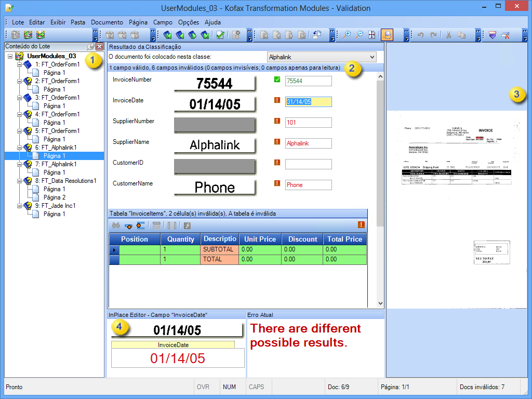Click the Zoom In magnifier icon
The image size is (532, 399).
coord(347,35)
